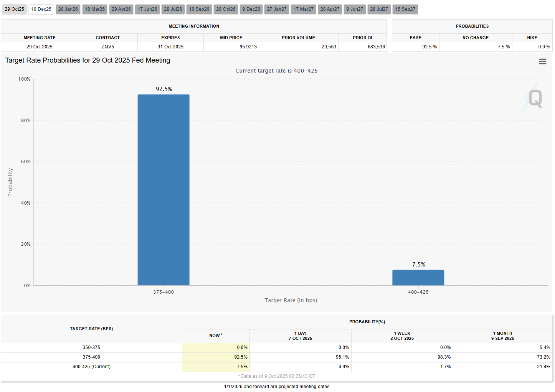
Task: Switch to the 16 Sep26 tab
Action: pyautogui.click(x=199, y=9)
